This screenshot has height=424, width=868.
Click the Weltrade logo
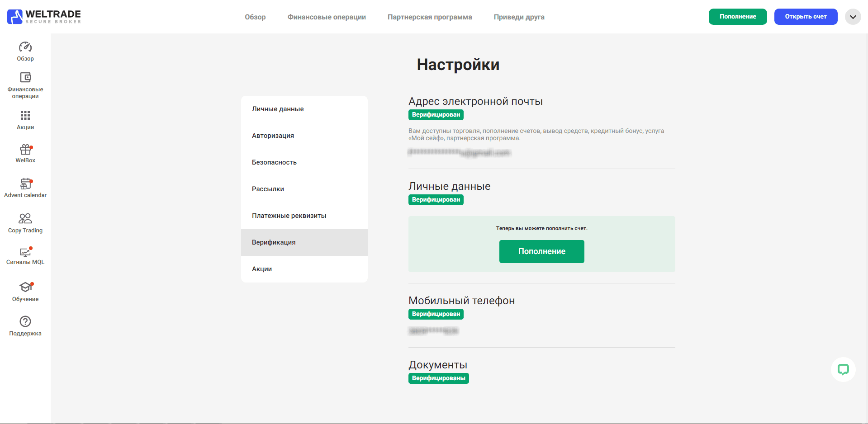(44, 17)
